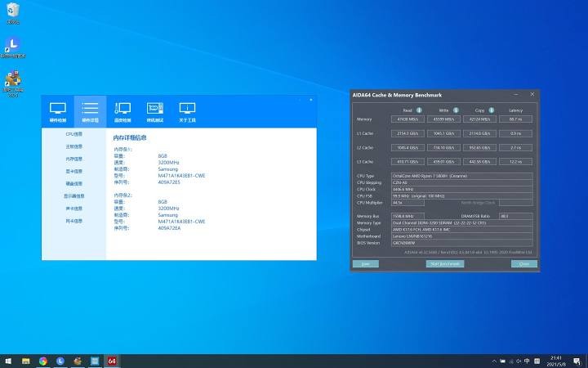
Task: Select 内存信息 memory info in sidebar
Action: coord(73,159)
